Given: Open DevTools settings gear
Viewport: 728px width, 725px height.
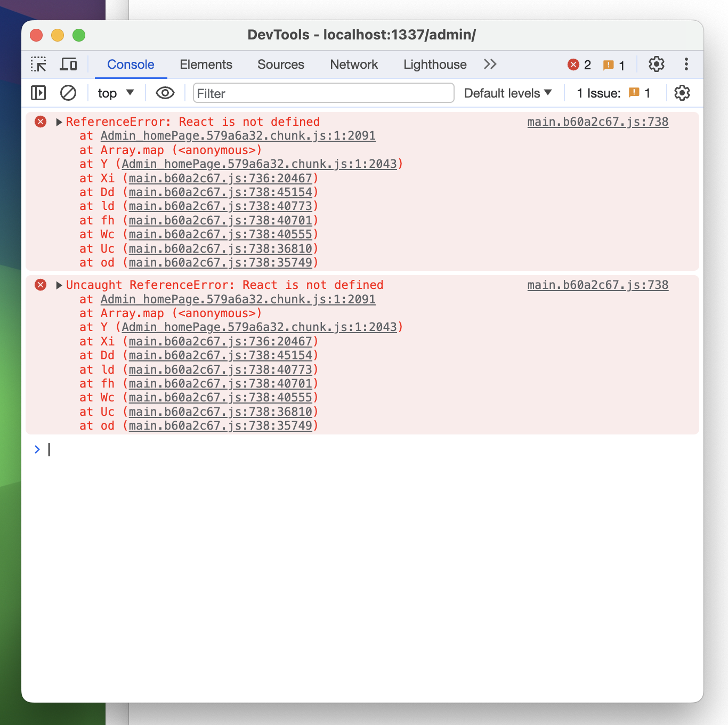Looking at the screenshot, I should click(x=656, y=64).
